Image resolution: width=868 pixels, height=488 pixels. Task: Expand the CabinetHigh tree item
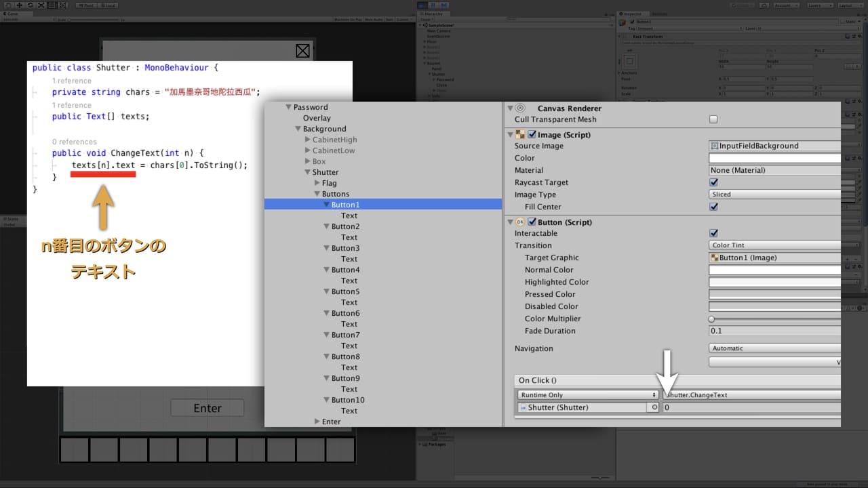tap(309, 140)
